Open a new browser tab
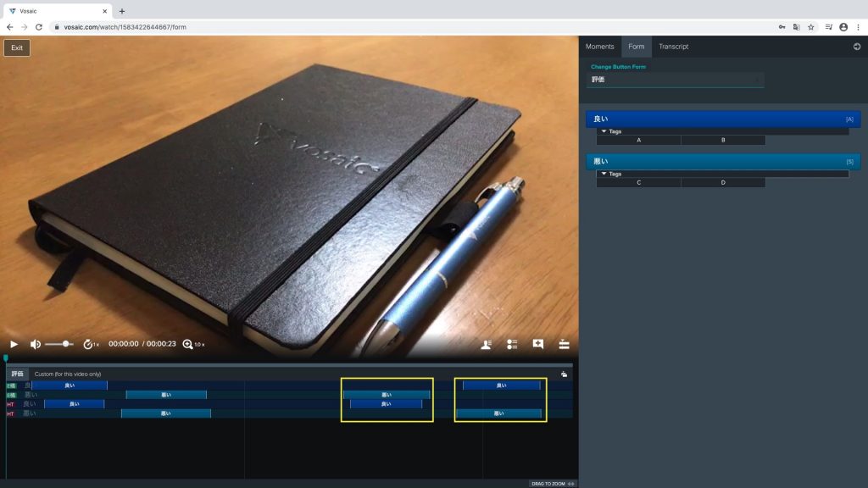 coord(122,11)
